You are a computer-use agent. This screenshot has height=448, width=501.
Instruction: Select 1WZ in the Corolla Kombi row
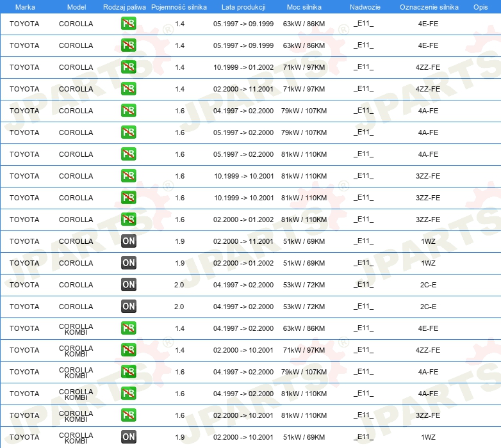(x=428, y=437)
